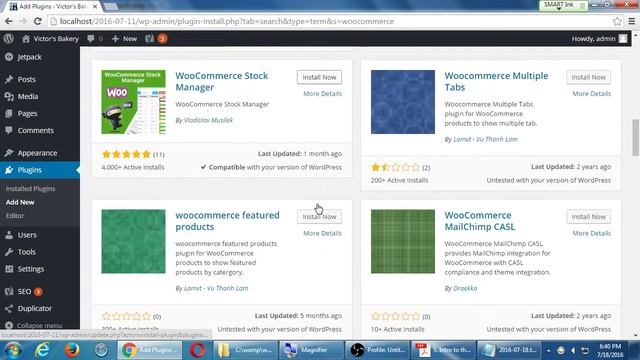Open comments bubble in admin bar
Viewport: 640px width, 360px height.
tap(95, 39)
